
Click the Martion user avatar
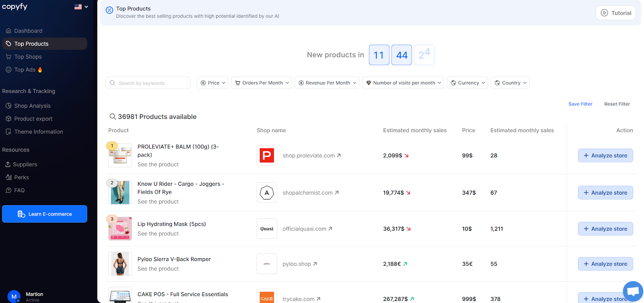[14, 297]
